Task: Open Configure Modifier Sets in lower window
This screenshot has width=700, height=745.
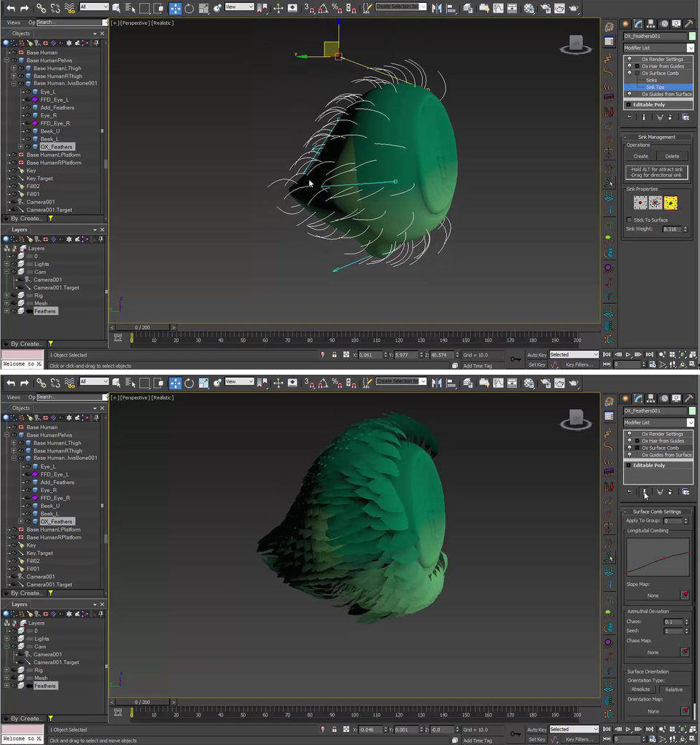Action: 685,492
